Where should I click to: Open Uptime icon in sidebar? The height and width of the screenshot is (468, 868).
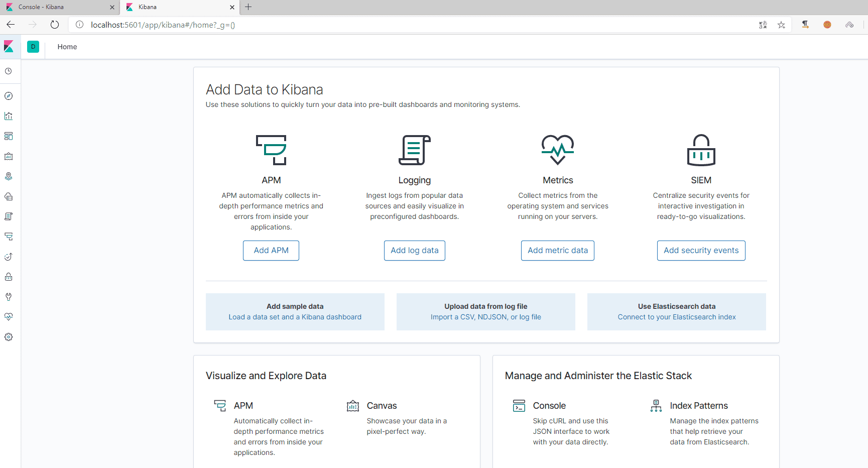click(9, 257)
